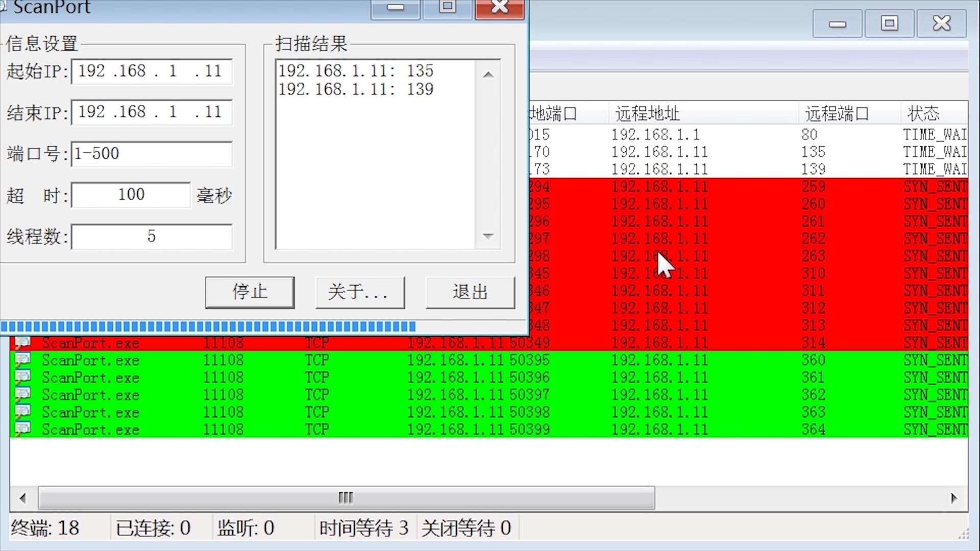Screen dimensions: 980x551
Task: Click local address 192.168.1.11 50398
Action: pyautogui.click(x=478, y=412)
